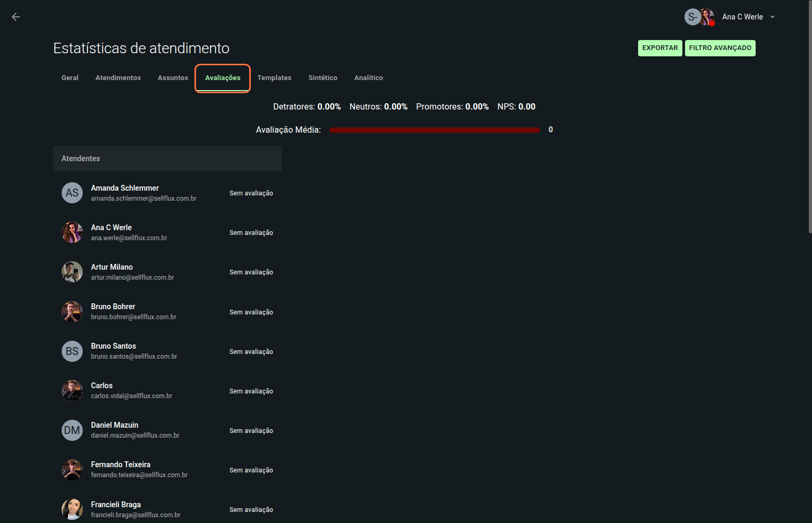Click the Avaliação Média progress bar
Viewport: 812px width, 523px height.
tap(434, 130)
